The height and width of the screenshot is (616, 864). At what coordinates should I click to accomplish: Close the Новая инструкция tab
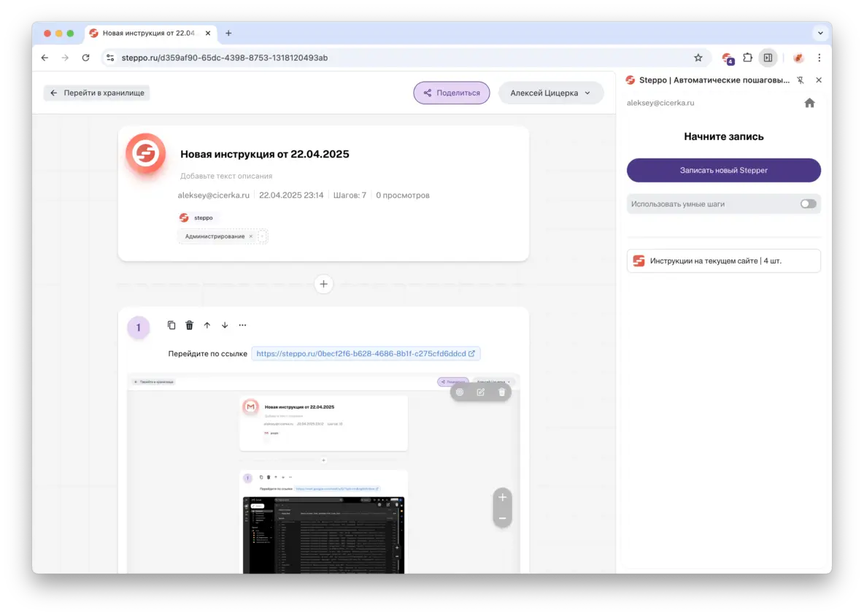[x=208, y=33]
